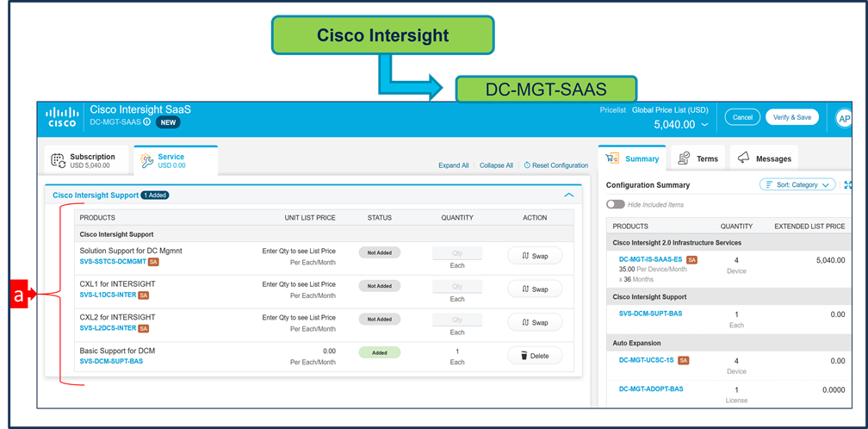Click the Service tab wrench icon

click(x=147, y=160)
